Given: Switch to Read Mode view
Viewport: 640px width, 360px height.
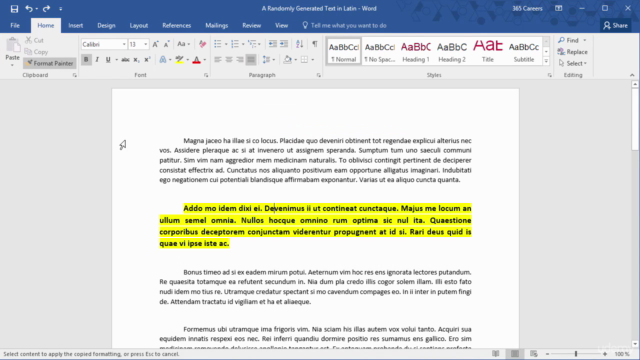Looking at the screenshot, I should click(496, 354).
